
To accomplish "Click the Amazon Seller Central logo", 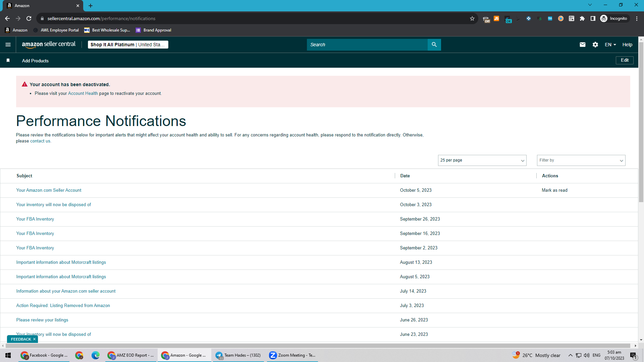I will tap(49, 45).
